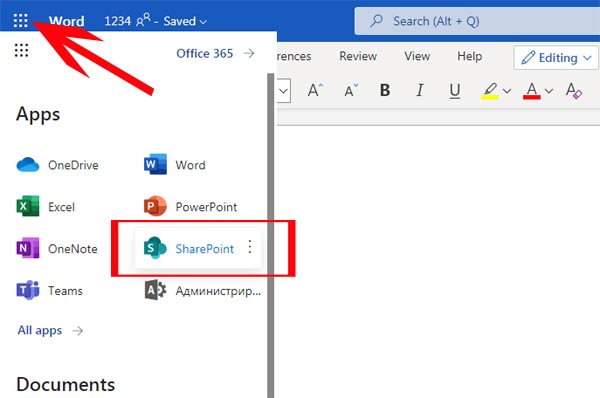Click the shared people icon beside 1234
The height and width of the screenshot is (398, 600).
[143, 20]
